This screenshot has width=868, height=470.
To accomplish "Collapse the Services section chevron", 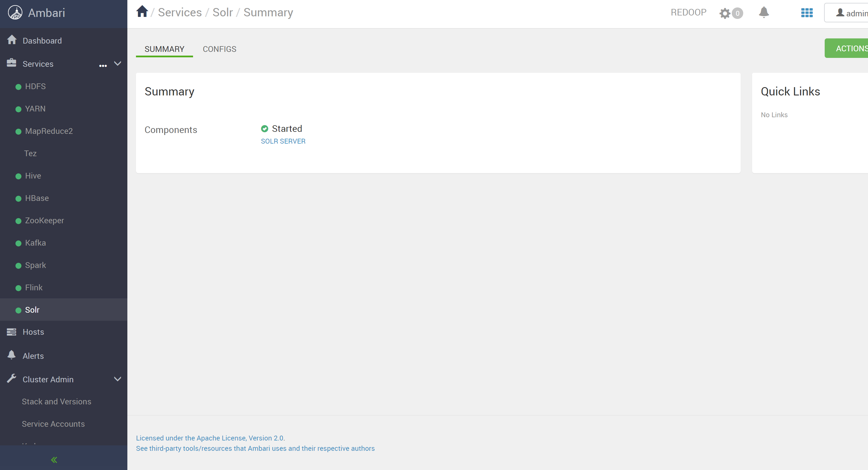I will tap(118, 63).
